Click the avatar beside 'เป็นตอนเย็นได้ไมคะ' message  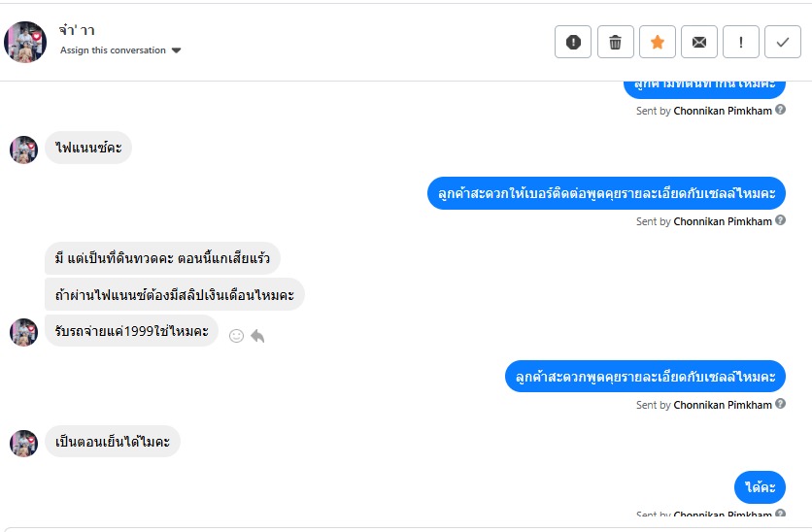click(23, 444)
